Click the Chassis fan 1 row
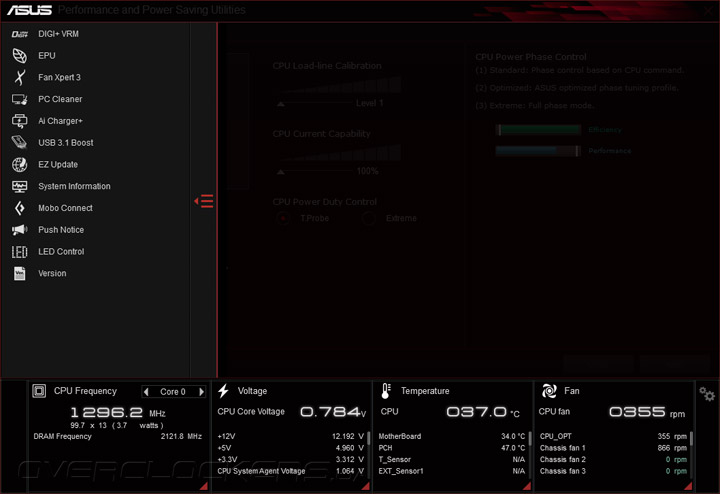 click(613, 448)
